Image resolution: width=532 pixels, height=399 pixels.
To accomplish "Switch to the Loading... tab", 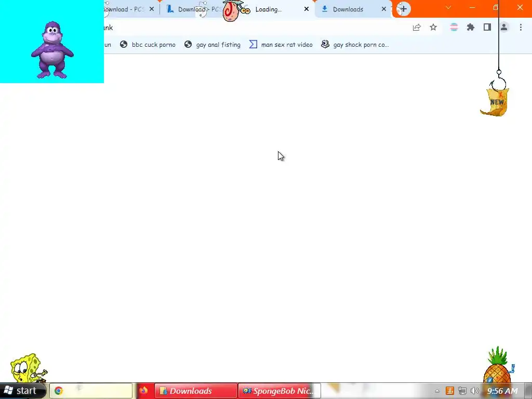I will [269, 9].
